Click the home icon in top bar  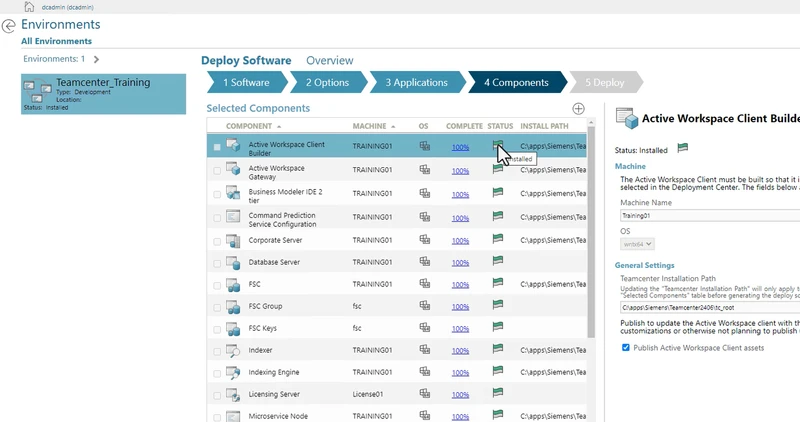pos(29,7)
